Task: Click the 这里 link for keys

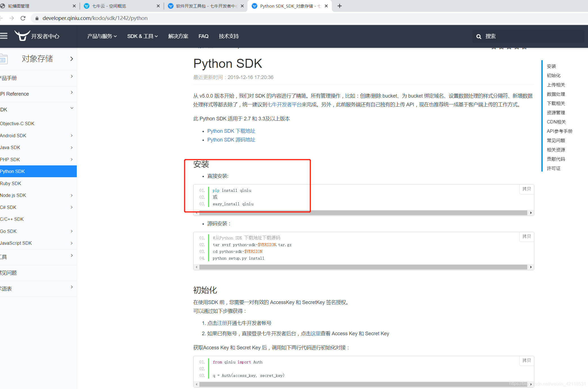Action: (x=316, y=334)
